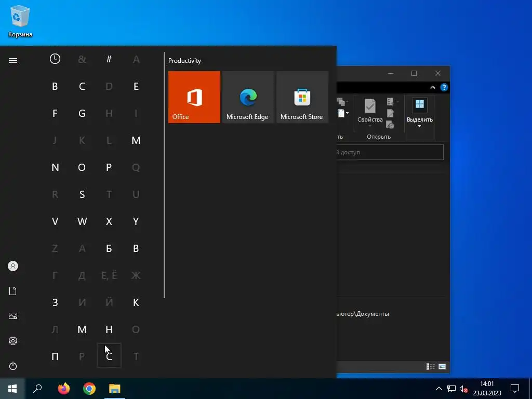Jump to letter Y section
The height and width of the screenshot is (399, 532).
136,221
